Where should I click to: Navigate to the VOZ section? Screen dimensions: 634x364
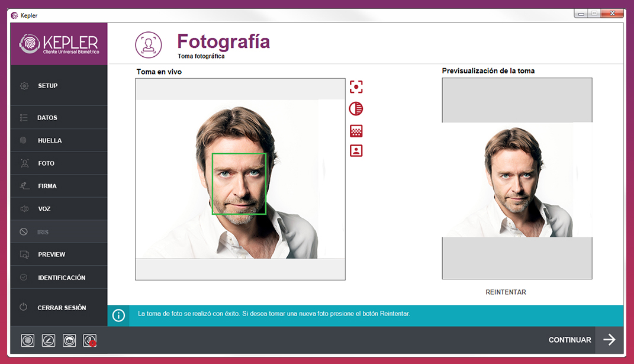[59, 208]
